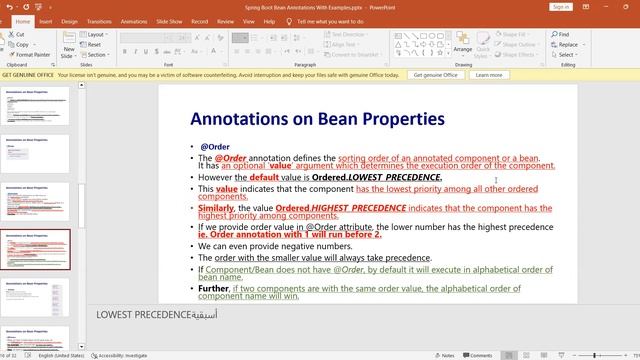Toggle text Shadow formatting
The width and height of the screenshot is (640, 360).
(156, 51)
